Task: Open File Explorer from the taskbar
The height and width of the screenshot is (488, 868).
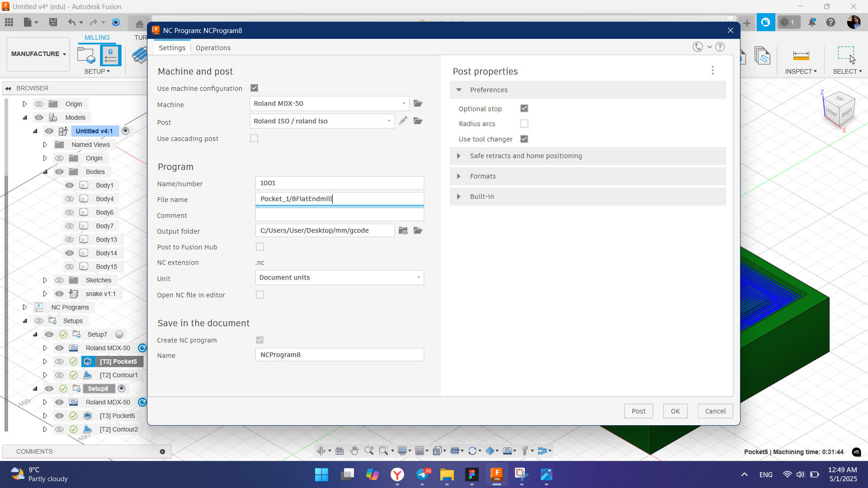Action: tap(447, 474)
